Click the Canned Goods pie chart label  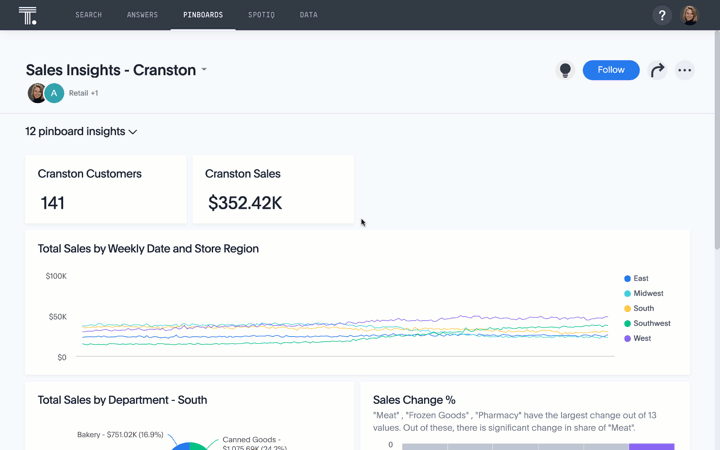pyautogui.click(x=254, y=443)
